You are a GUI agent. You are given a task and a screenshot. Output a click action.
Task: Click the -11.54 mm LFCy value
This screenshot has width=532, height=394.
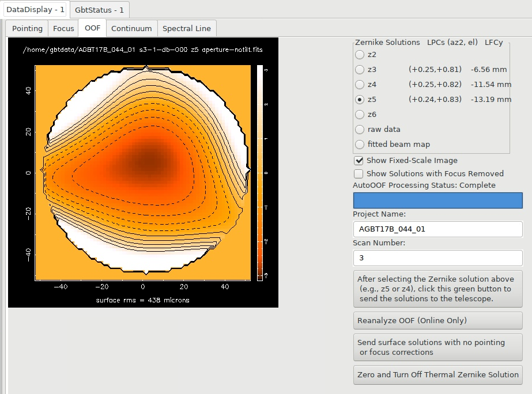(x=491, y=85)
